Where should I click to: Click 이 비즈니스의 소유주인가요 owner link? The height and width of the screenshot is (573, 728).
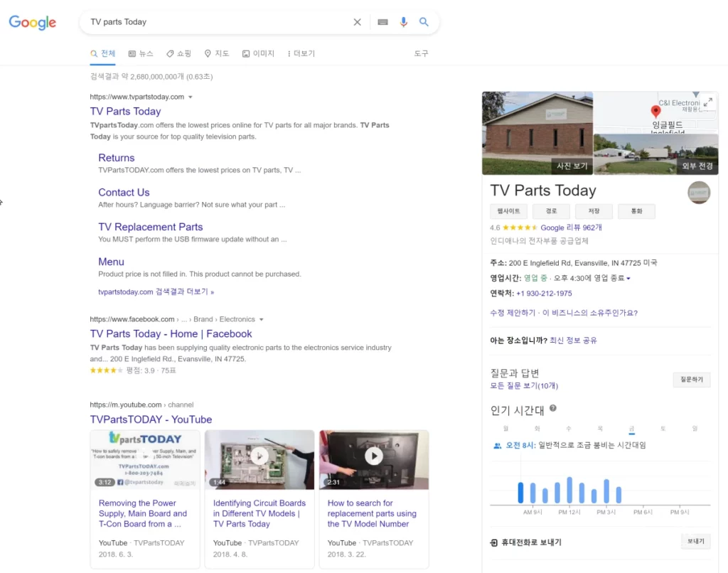point(590,313)
